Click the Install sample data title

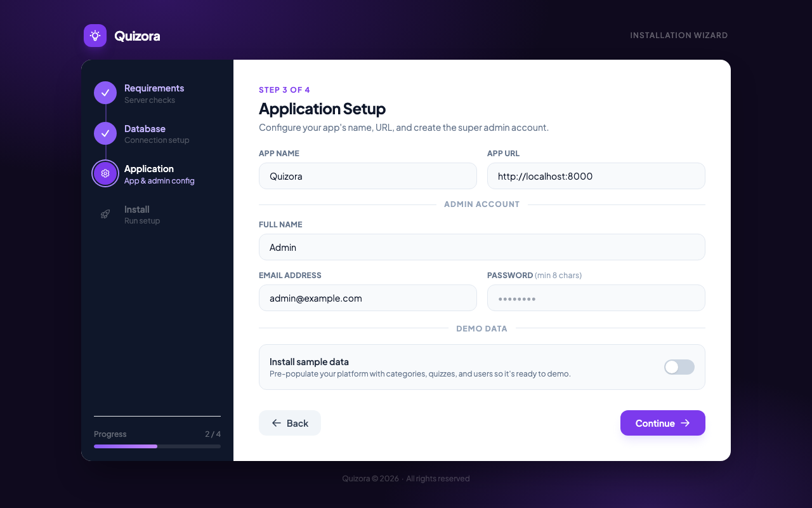309,362
